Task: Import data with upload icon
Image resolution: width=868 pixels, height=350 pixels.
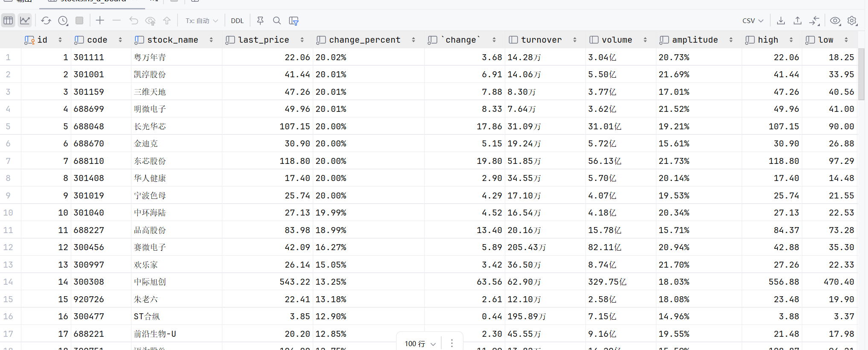Action: pos(798,20)
